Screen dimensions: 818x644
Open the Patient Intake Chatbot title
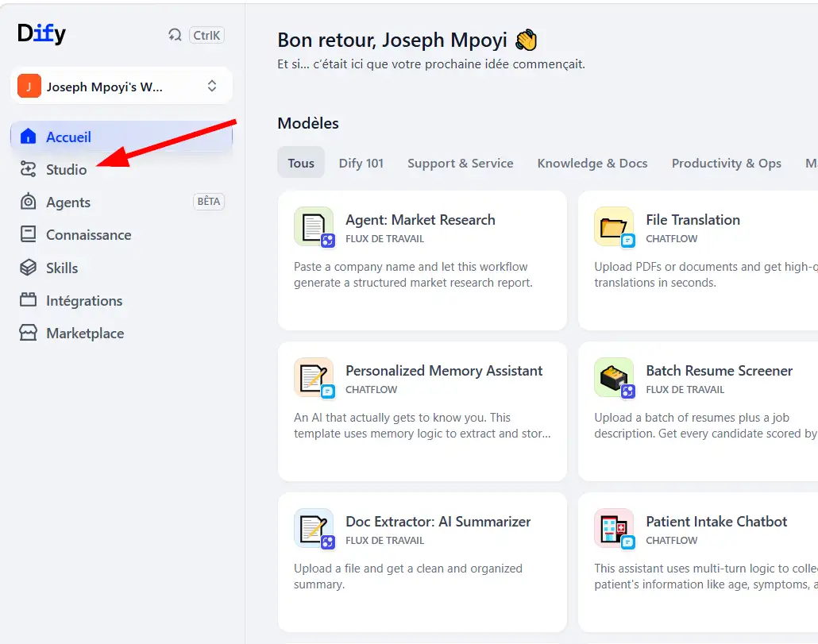click(x=716, y=522)
